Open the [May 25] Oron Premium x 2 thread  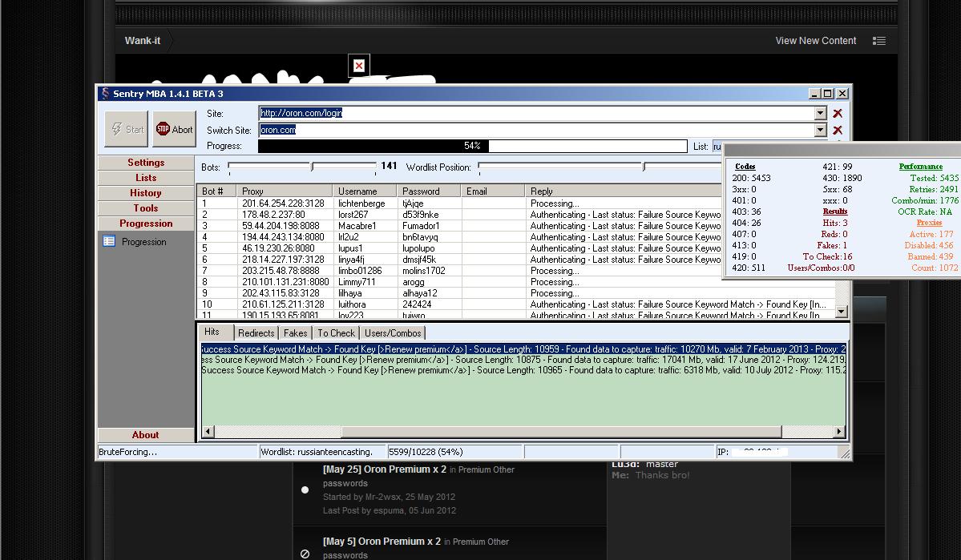coord(384,469)
